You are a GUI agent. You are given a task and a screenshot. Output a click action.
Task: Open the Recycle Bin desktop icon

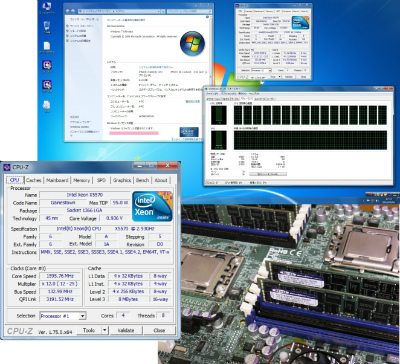[x=47, y=27]
